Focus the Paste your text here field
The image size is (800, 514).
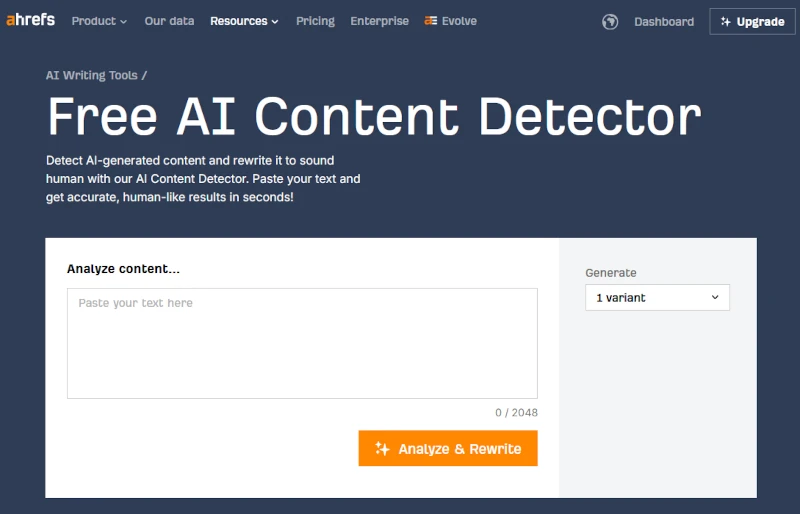tap(302, 343)
